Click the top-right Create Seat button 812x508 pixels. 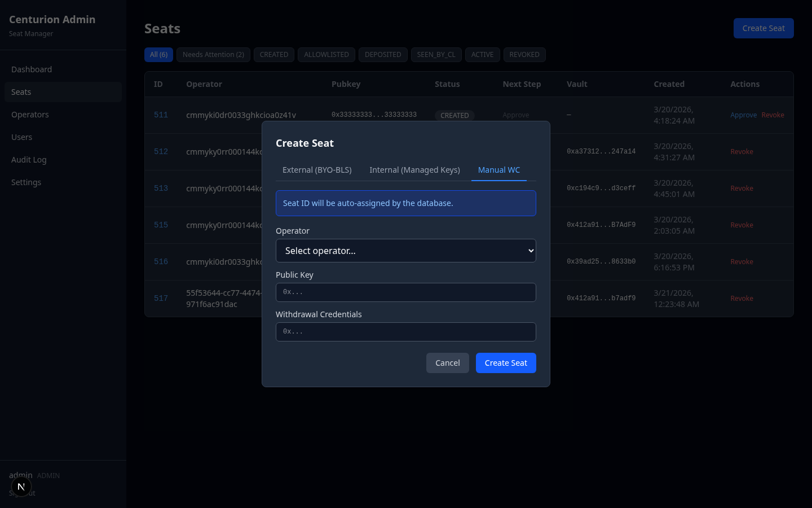pyautogui.click(x=763, y=28)
